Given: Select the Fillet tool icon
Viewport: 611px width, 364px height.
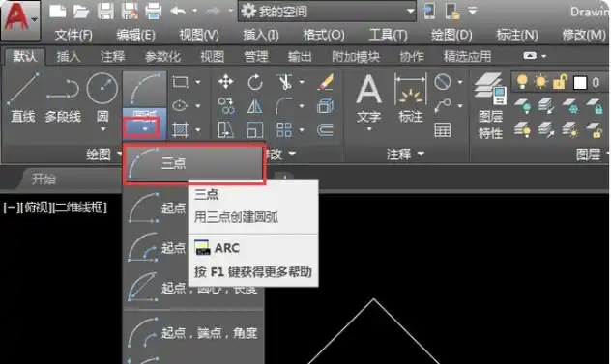Looking at the screenshot, I should click(x=284, y=106).
